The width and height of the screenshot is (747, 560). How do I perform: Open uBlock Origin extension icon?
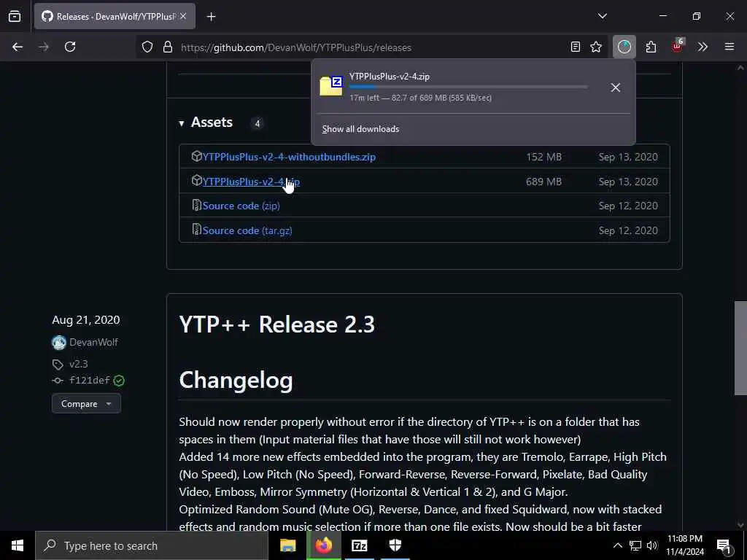(x=677, y=46)
